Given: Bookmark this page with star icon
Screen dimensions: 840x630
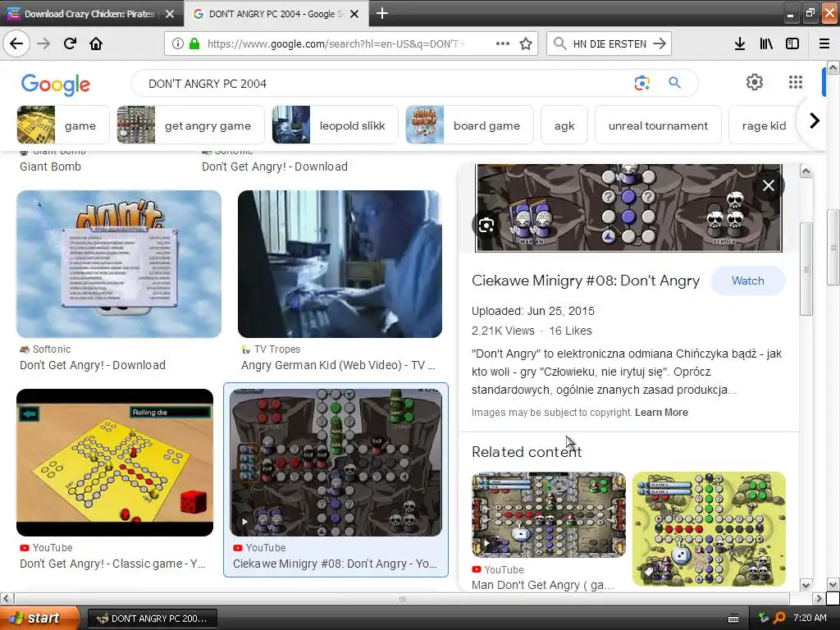Looking at the screenshot, I should pyautogui.click(x=526, y=43).
